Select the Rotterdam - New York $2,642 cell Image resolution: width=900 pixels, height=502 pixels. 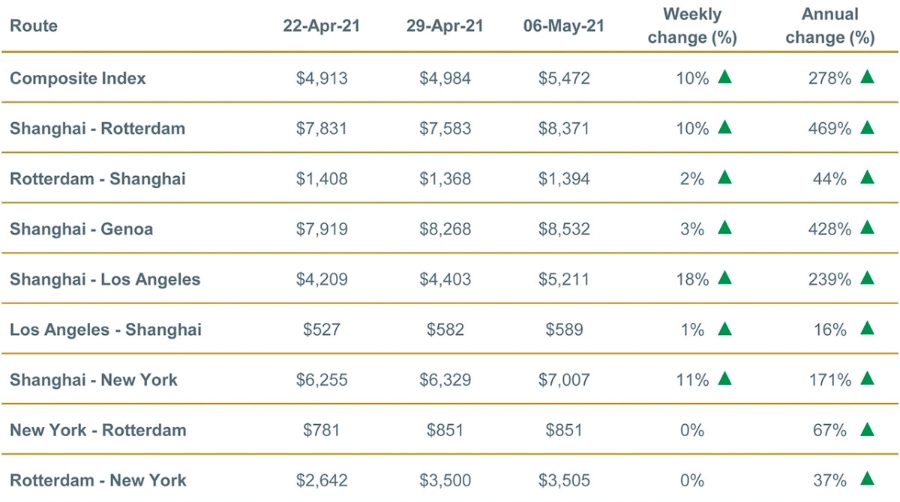[322, 480]
